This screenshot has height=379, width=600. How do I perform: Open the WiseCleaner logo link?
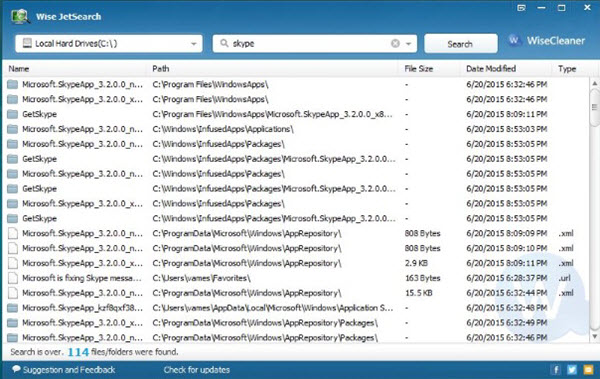tap(546, 41)
